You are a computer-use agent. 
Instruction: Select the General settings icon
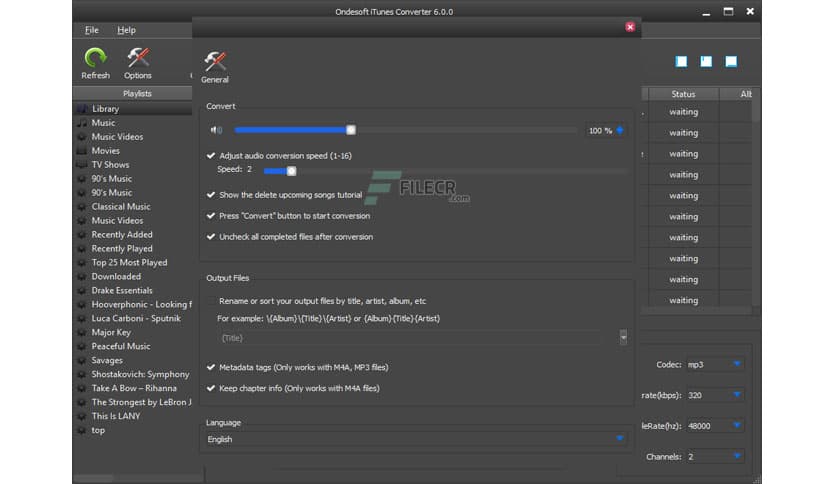tap(215, 67)
